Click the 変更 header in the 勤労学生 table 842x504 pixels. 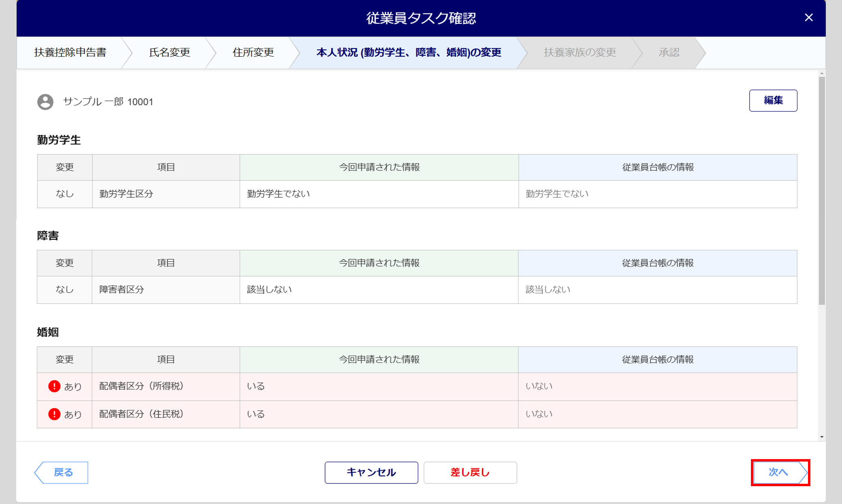pyautogui.click(x=65, y=167)
